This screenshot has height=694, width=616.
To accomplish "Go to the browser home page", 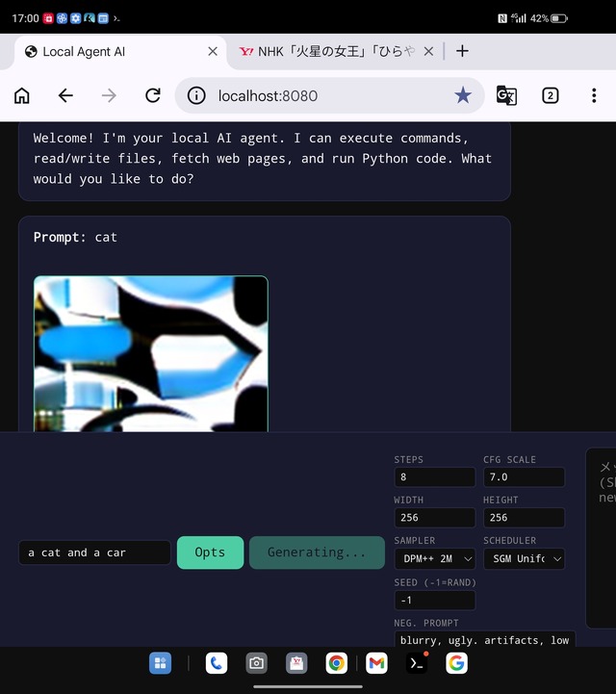I will tap(22, 95).
